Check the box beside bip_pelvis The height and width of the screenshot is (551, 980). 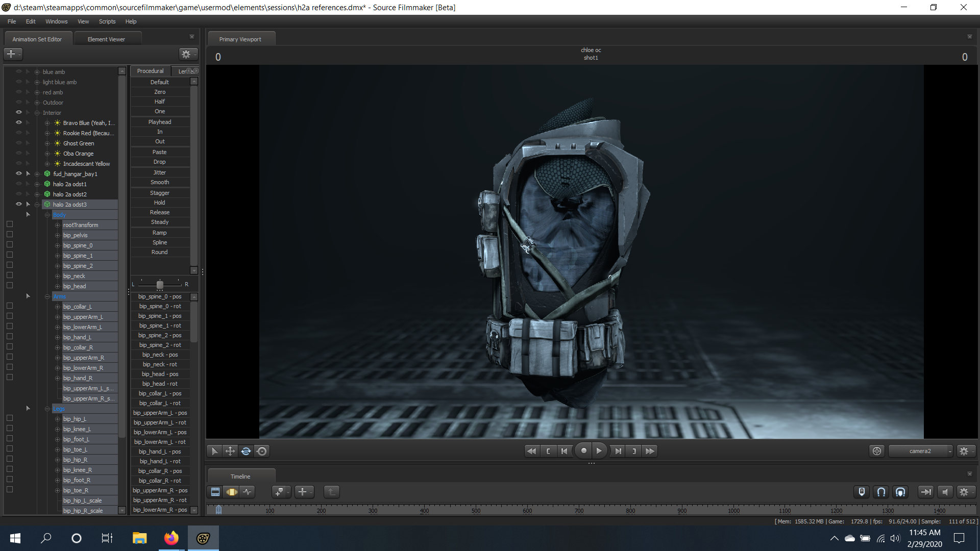(x=9, y=234)
